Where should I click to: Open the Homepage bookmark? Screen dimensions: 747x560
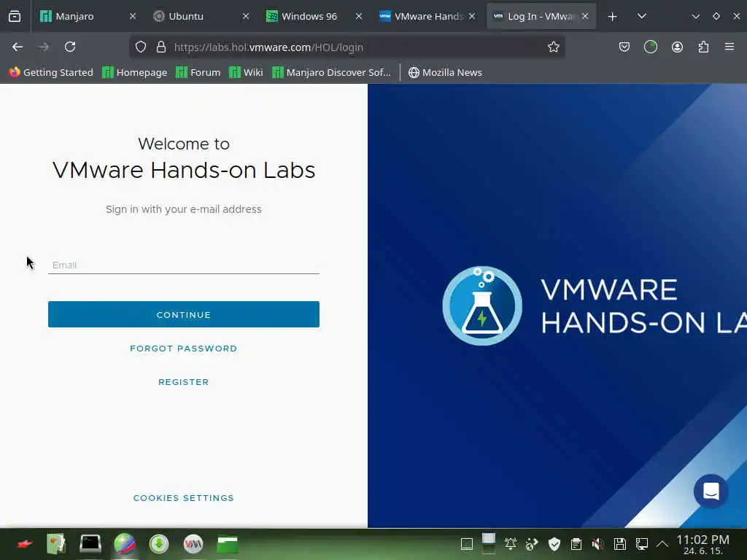tap(135, 72)
